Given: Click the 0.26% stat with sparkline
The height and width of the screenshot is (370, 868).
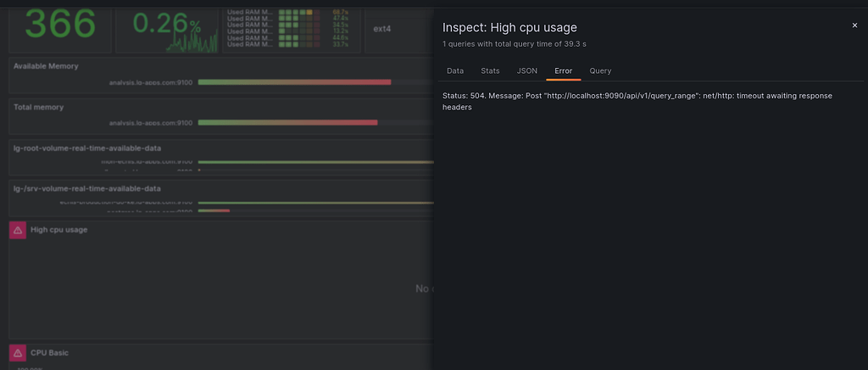Looking at the screenshot, I should coord(166,25).
